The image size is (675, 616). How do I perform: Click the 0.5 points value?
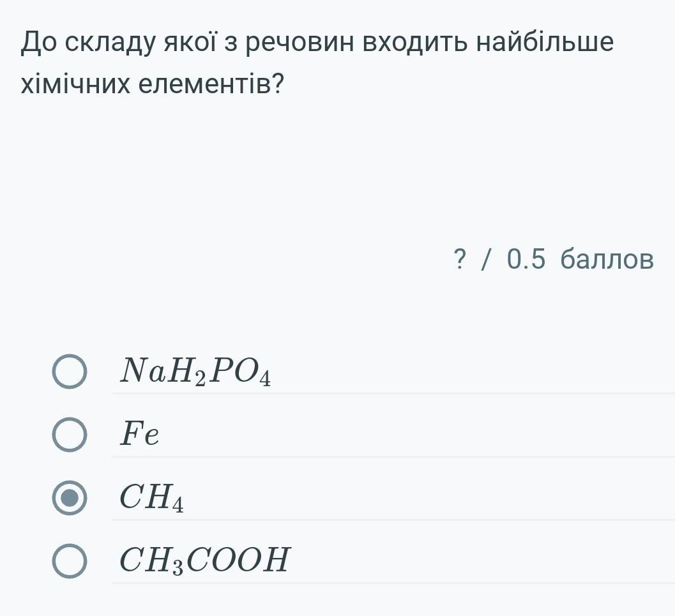[526, 260]
